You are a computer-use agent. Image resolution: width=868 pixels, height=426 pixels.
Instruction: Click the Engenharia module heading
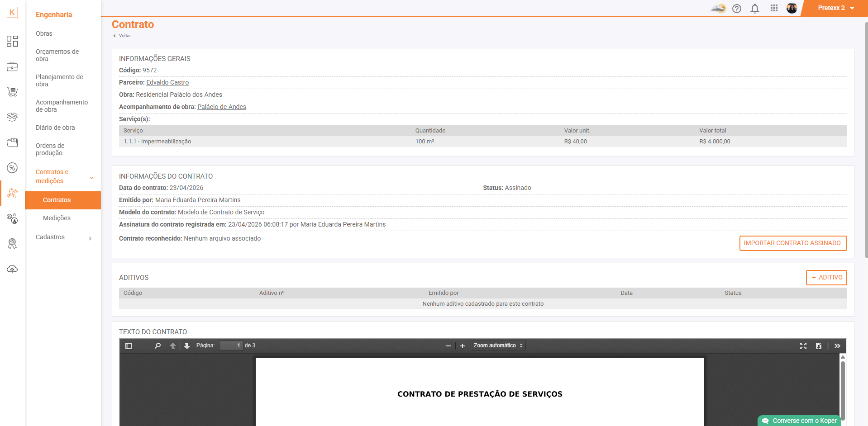point(54,14)
